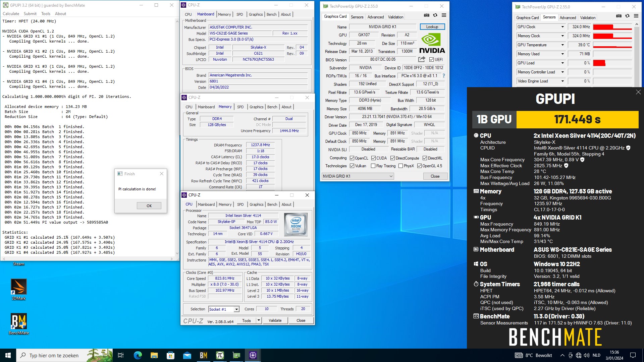Expand the GPU Load sensor dropdown
The height and width of the screenshot is (362, 644).
click(562, 63)
